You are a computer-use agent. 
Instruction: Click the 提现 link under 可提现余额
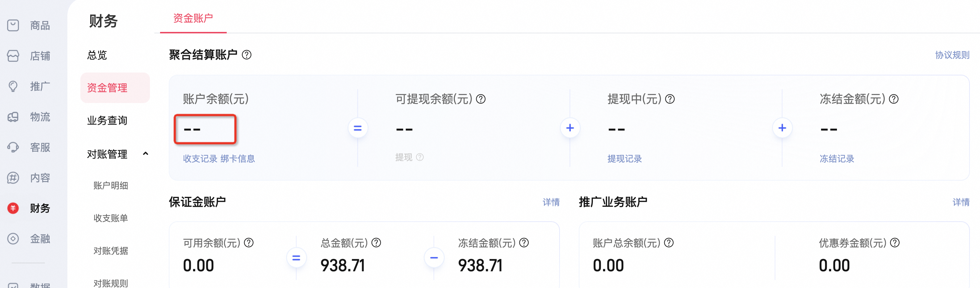point(404,157)
